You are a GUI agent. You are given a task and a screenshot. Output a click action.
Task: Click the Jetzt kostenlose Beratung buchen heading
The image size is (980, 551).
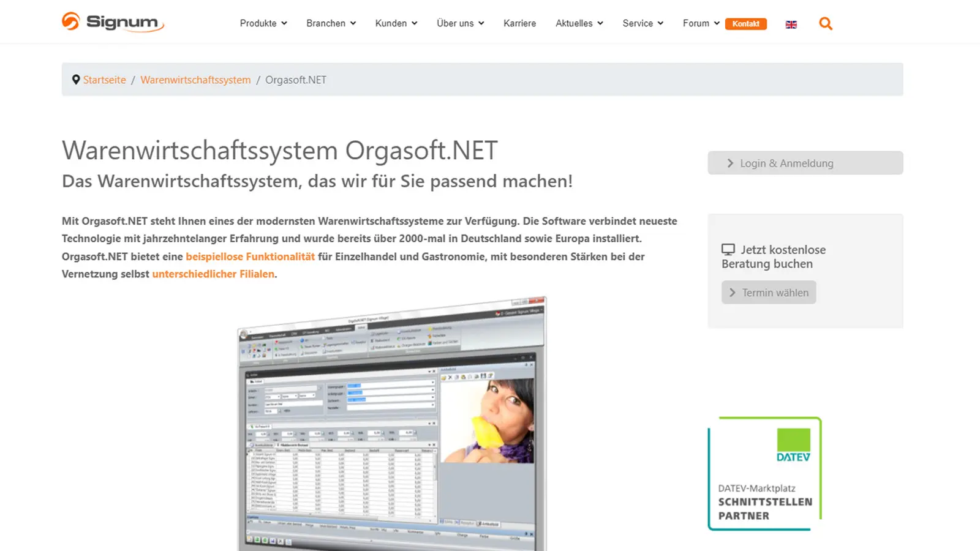point(774,257)
